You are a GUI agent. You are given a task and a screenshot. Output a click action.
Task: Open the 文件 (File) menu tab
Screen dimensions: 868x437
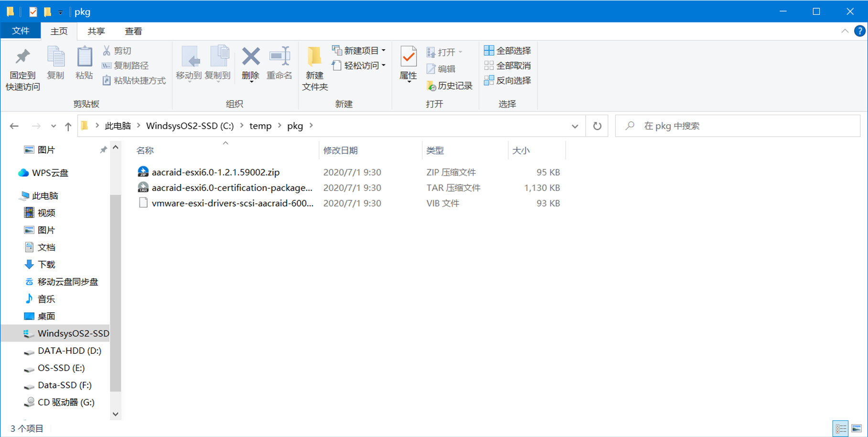[x=21, y=31]
